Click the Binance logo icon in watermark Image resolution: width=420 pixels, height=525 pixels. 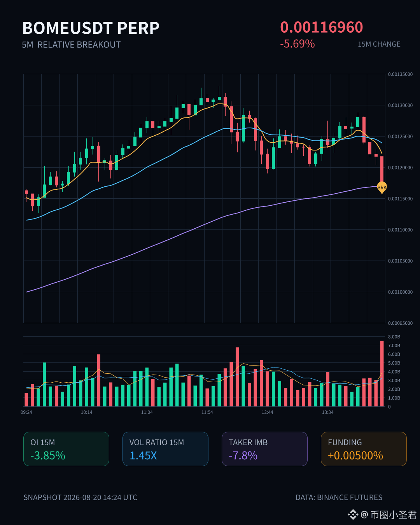tap(353, 515)
